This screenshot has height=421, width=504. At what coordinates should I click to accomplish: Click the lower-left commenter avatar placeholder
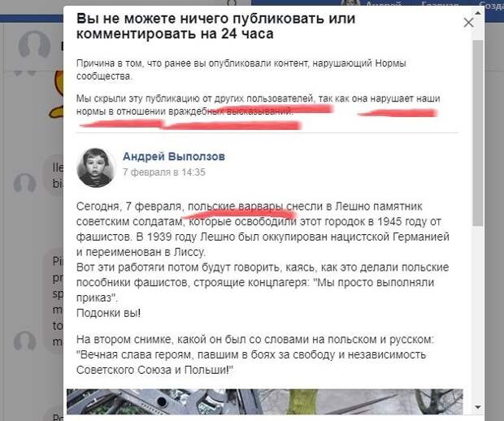(x=24, y=341)
